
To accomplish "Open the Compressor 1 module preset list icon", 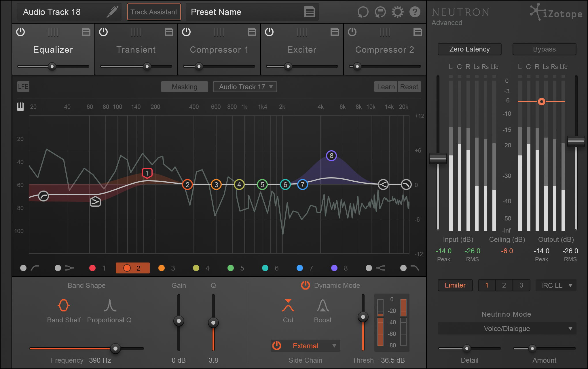I will coord(252,32).
